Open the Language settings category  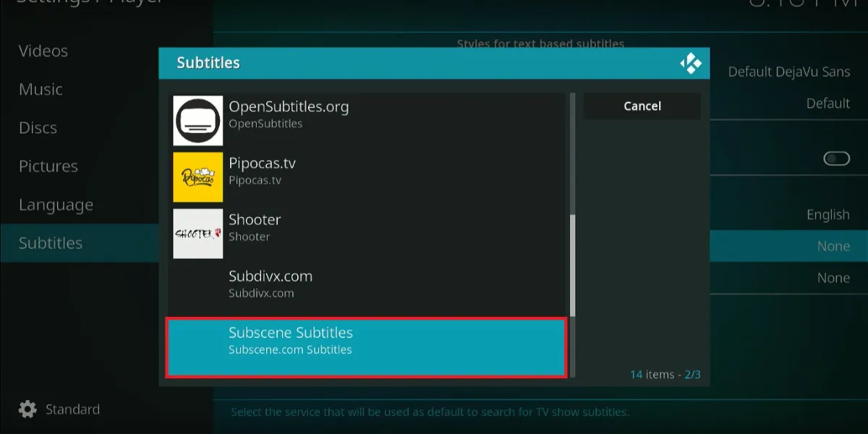56,205
